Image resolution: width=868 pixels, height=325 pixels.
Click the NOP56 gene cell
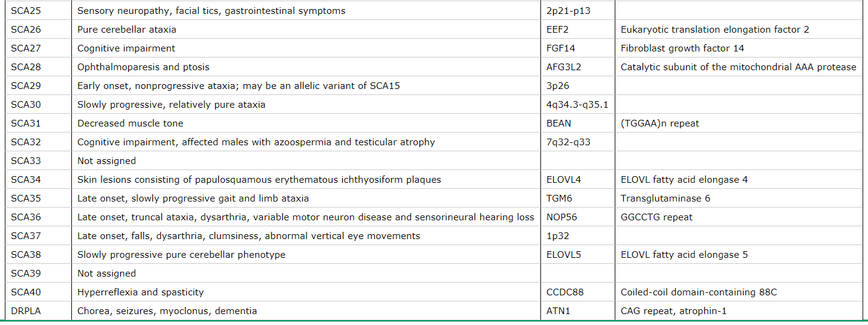(x=562, y=217)
